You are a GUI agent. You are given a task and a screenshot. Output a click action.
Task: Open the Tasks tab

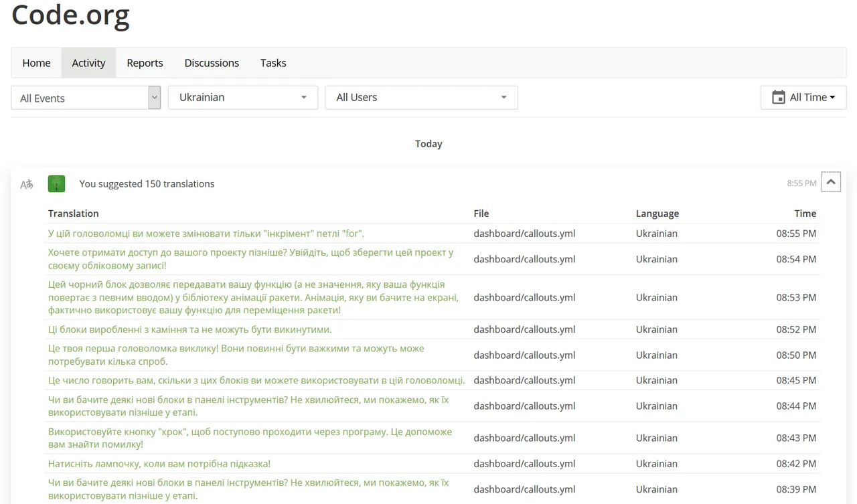(273, 63)
